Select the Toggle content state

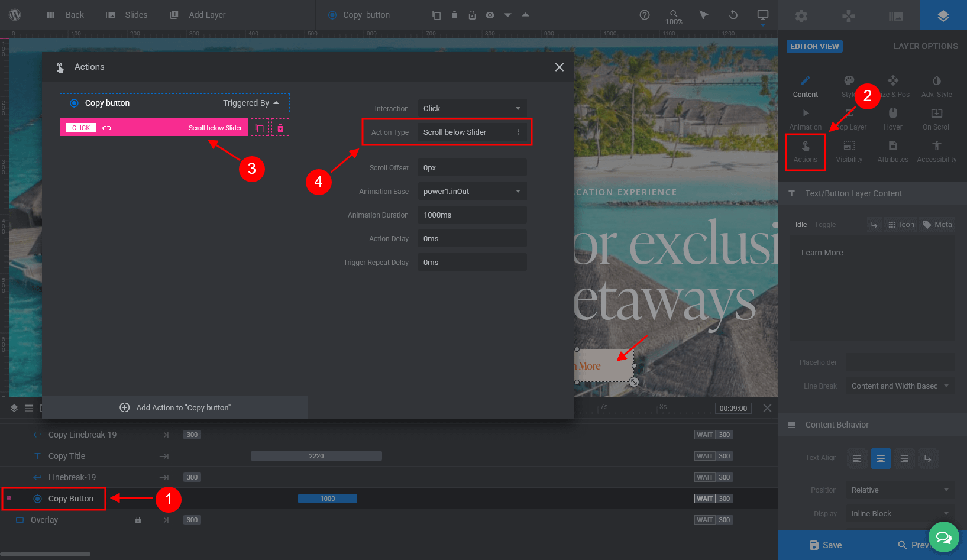coord(825,225)
